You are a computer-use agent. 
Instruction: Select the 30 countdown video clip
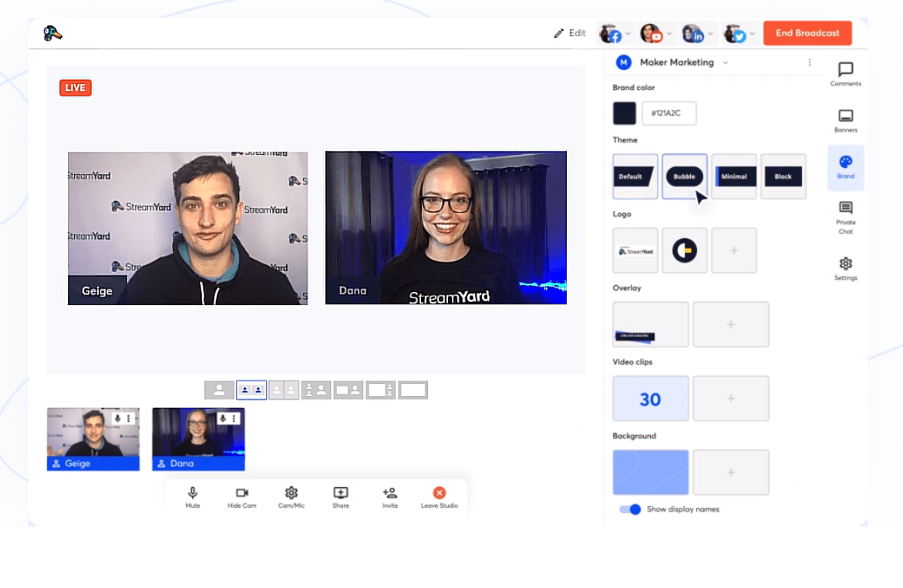pyautogui.click(x=650, y=398)
